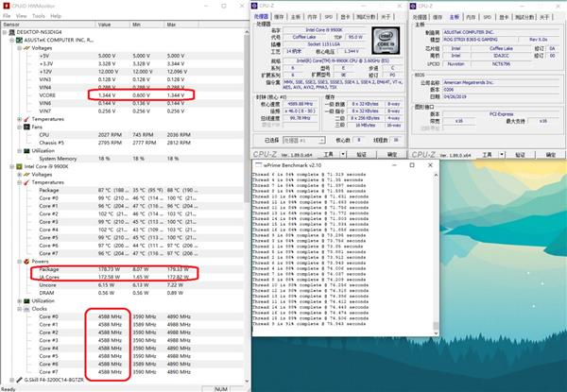Switch to 处理器 tab in CPU-Z mainboard window
Screen dimensions: 567x392
[x=420, y=17]
